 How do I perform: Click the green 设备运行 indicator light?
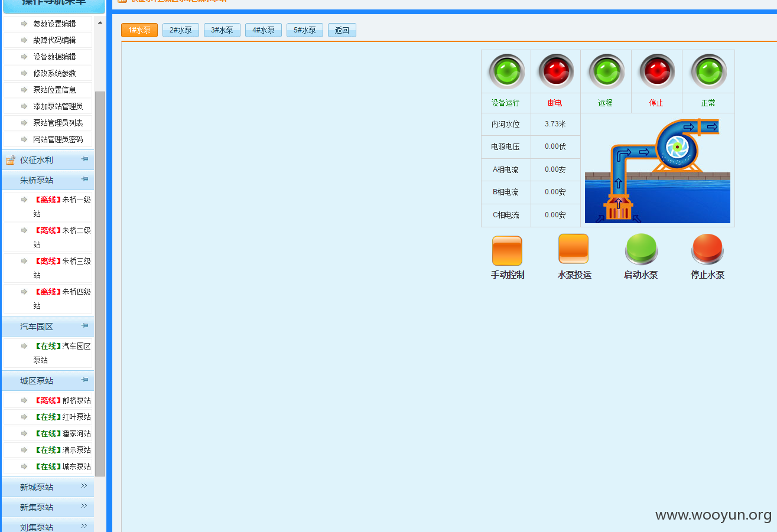pos(506,71)
